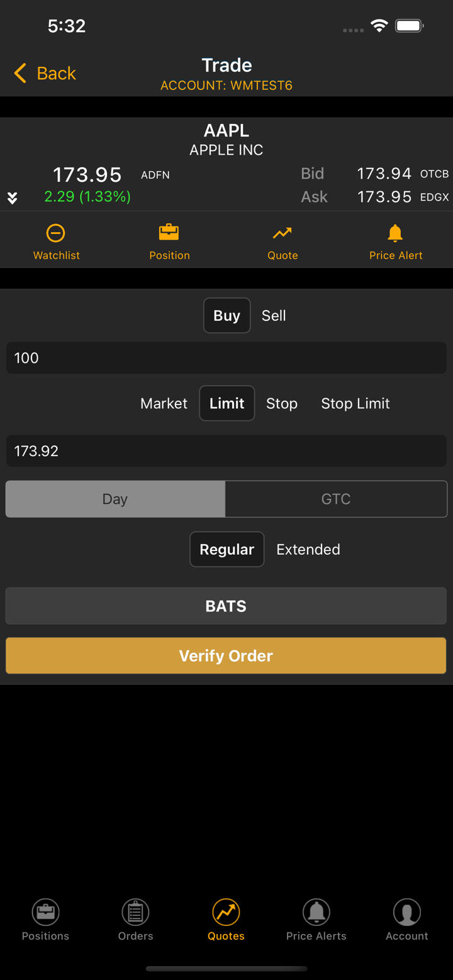This screenshot has width=453, height=980.
Task: Switch time-in-force to GTC
Action: [336, 499]
